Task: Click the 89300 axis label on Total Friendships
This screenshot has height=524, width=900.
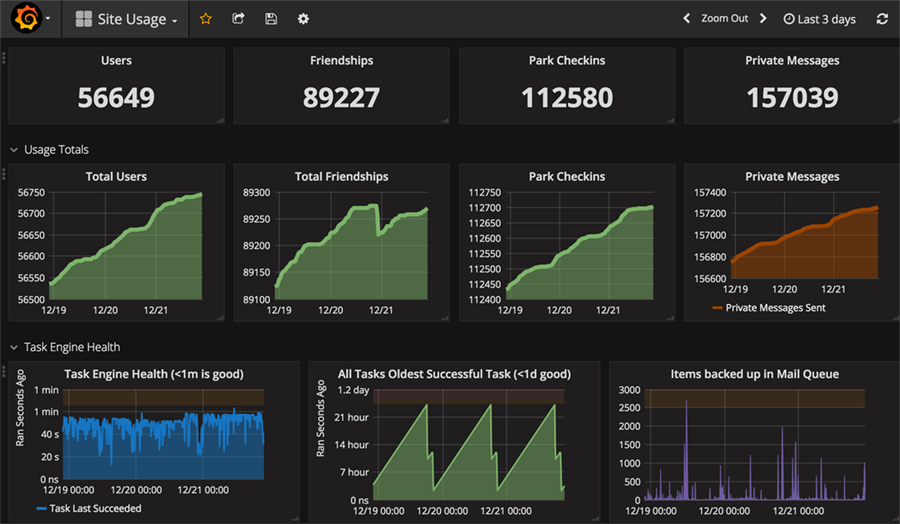Action: (x=257, y=192)
